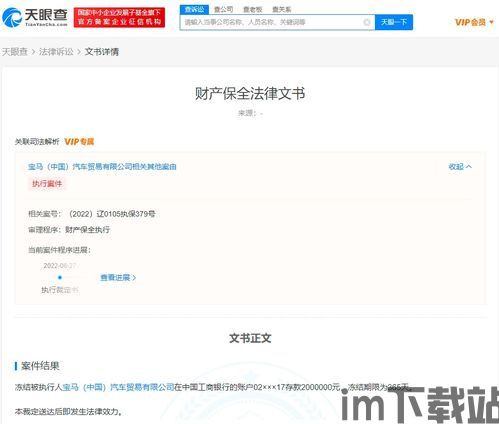The height and width of the screenshot is (424, 499).
Task: Open 宝马（中国）汽车贸易有限公司相关其他案由 link
Action: point(102,166)
